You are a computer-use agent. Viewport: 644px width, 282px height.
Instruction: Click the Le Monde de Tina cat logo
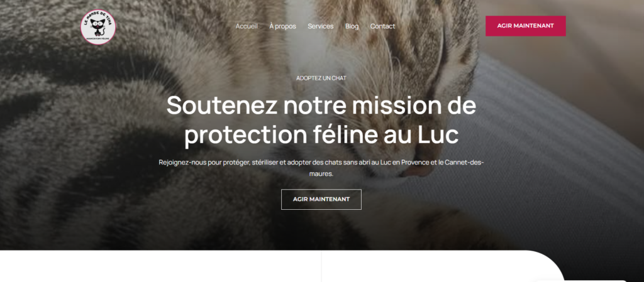click(x=98, y=27)
